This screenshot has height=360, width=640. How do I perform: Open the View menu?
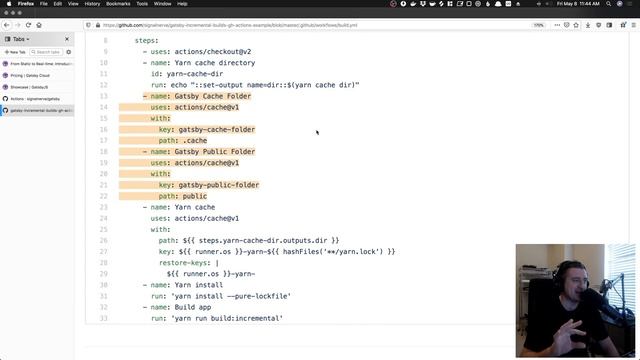tap(73, 4)
